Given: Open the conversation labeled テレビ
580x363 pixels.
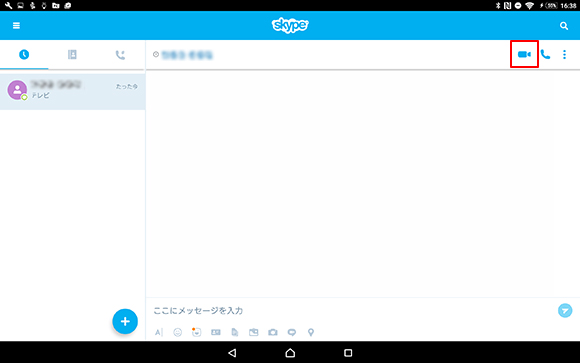Looking at the screenshot, I should (x=72, y=91).
